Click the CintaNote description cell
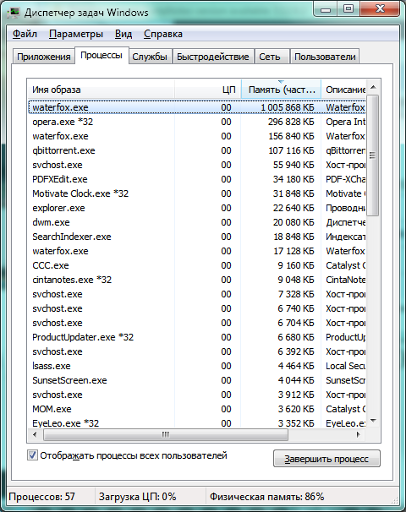The height and width of the screenshot is (512, 406). pyautogui.click(x=346, y=280)
